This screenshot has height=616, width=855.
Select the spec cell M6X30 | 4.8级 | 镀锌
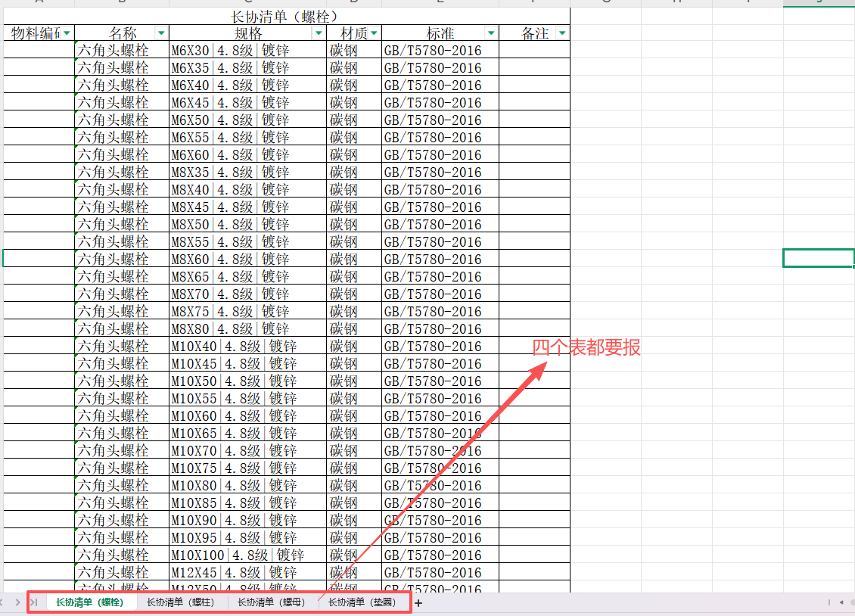[247, 50]
